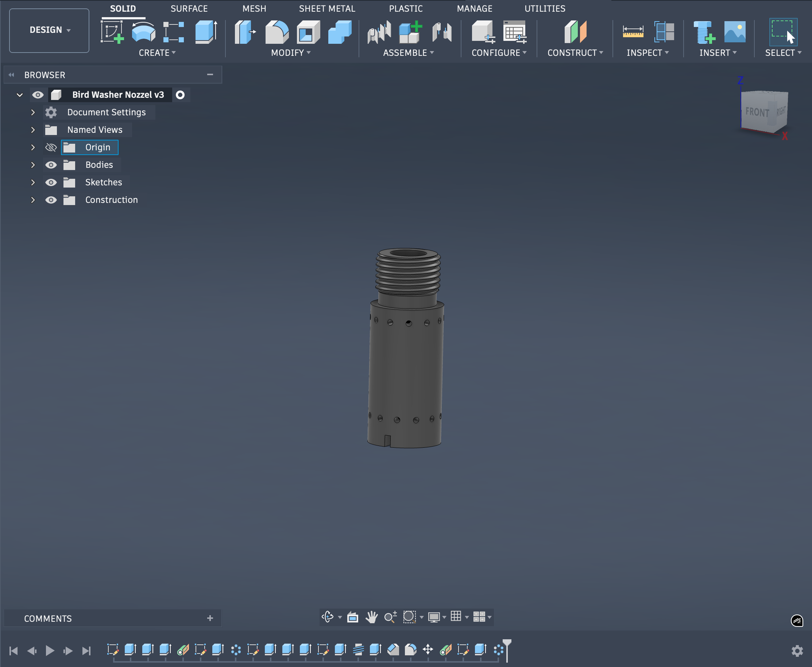Expand the Construction folder in browser
Viewport: 812px width, 667px height.
point(33,200)
